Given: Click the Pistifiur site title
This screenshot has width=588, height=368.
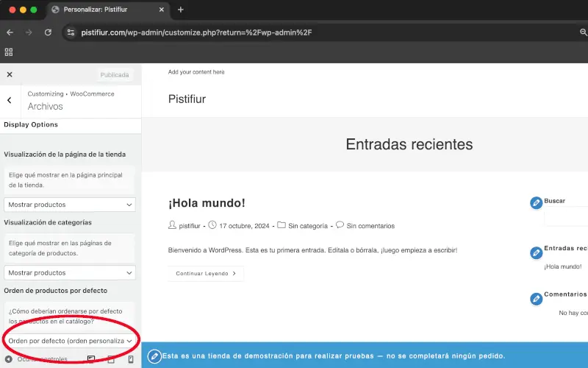Looking at the screenshot, I should pos(187,99).
